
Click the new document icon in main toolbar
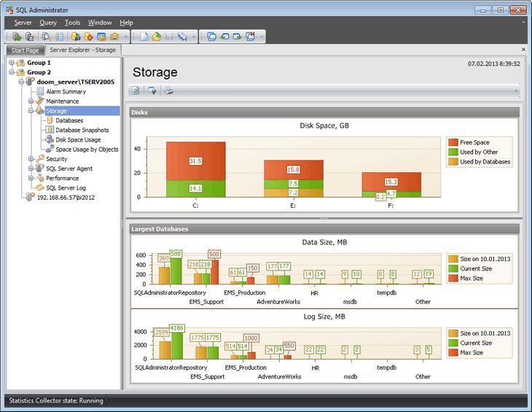coord(144,36)
